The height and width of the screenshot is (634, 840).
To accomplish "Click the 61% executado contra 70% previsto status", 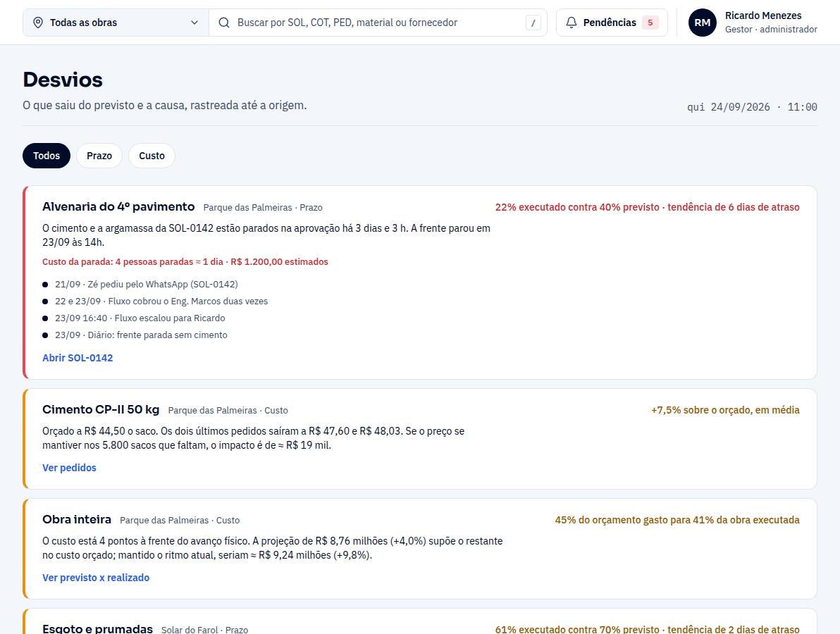I will 647,629.
